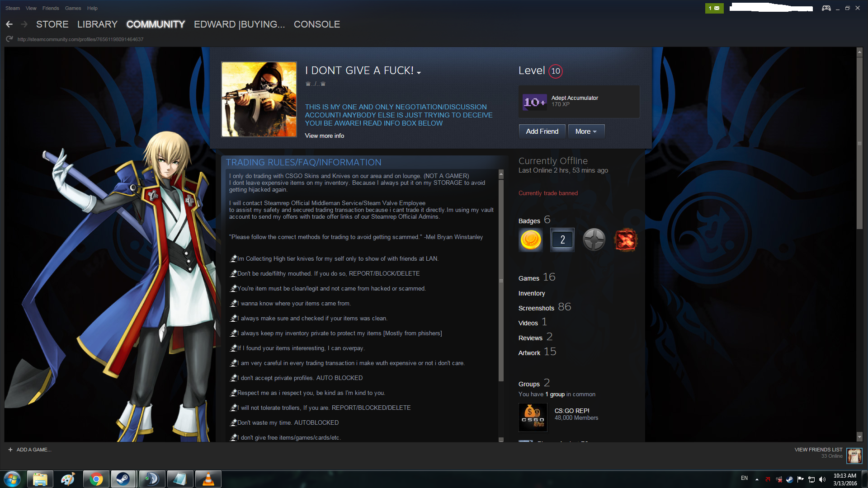Expand the More dropdown button
Viewport: 868px width, 488px height.
pos(586,131)
